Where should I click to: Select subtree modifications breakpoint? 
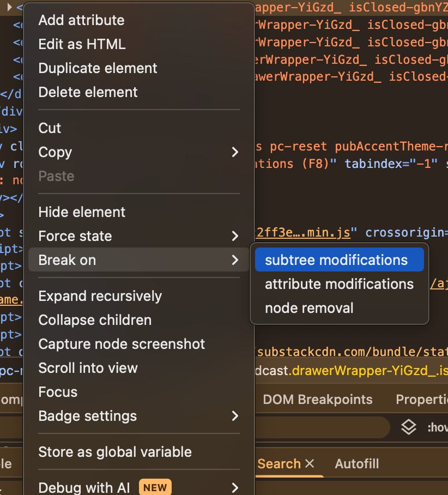pyautogui.click(x=340, y=260)
